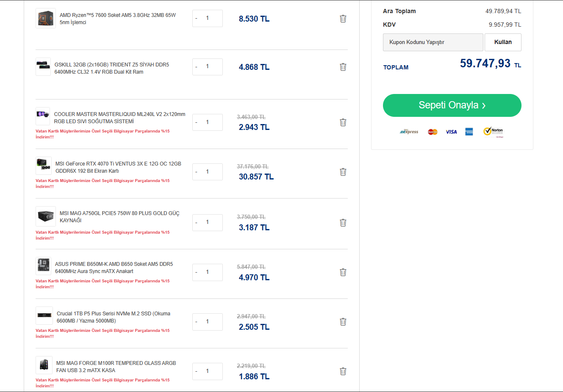
Task: Open the AMD Ryzen 5 7600 product link
Action: click(x=117, y=19)
